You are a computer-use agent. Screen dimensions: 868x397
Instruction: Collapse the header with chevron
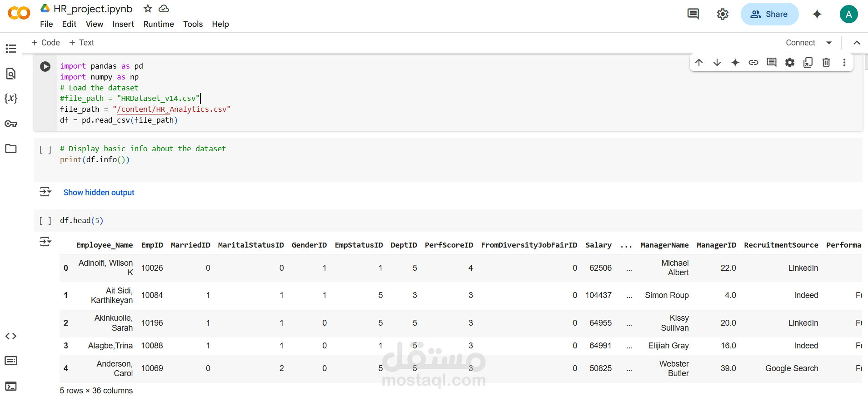(857, 43)
